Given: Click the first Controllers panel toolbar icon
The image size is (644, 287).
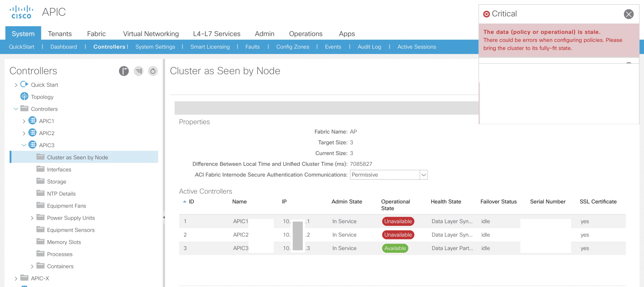Looking at the screenshot, I should 124,71.
